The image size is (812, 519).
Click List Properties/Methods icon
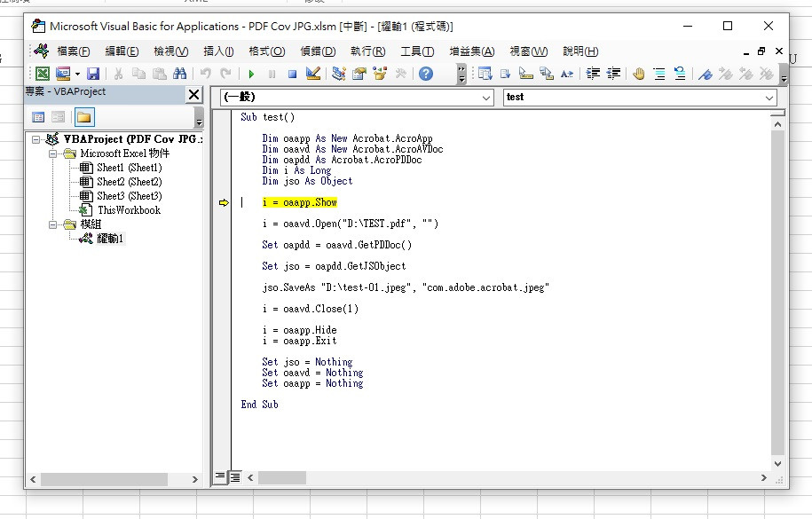[485, 74]
